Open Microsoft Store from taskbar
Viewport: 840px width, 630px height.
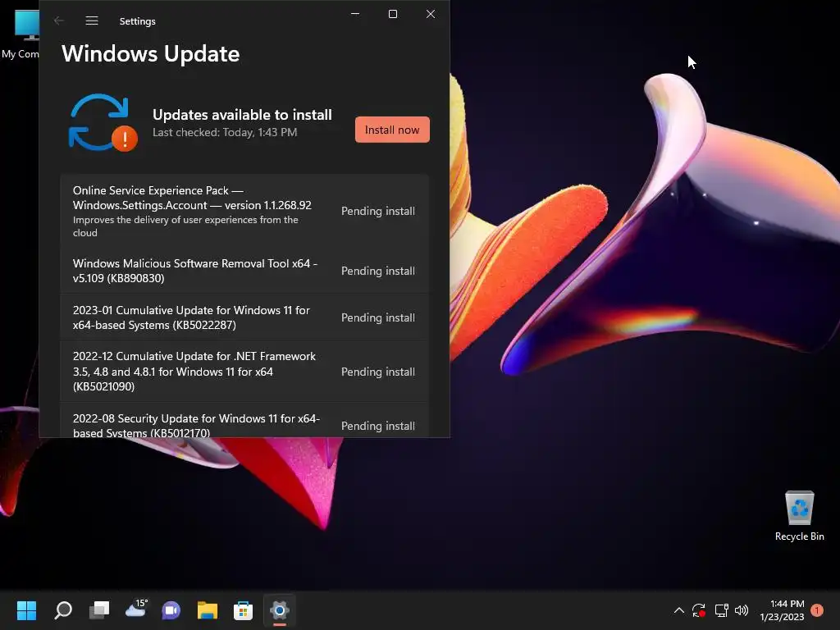[x=243, y=610]
